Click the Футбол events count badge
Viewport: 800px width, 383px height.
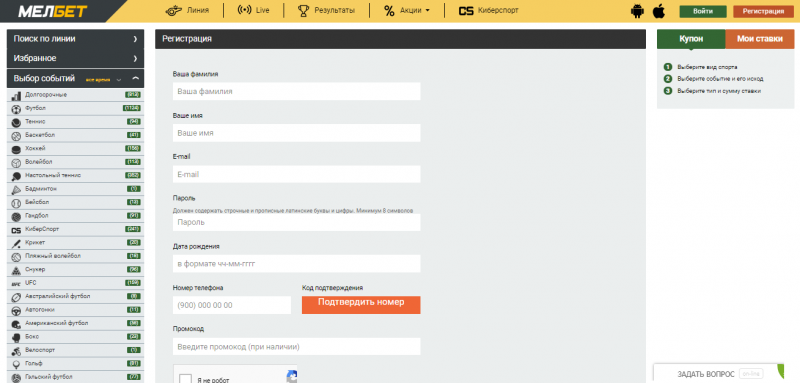click(132, 108)
